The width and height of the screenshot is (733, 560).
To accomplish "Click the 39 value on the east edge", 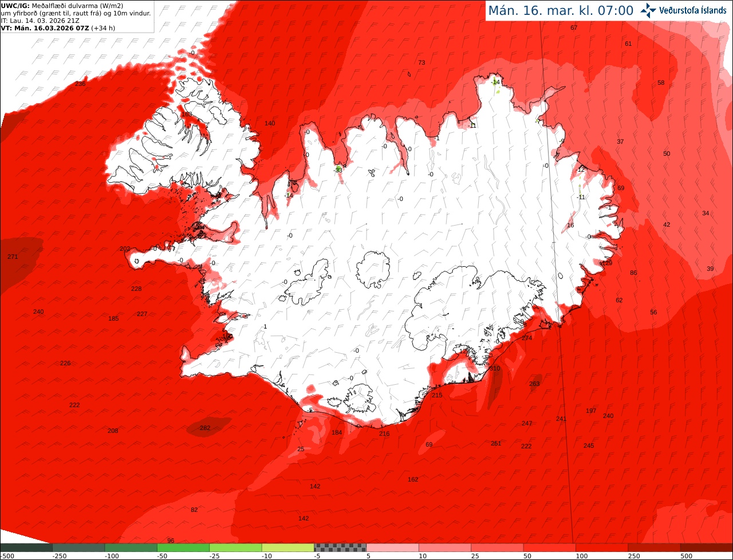I will click(x=710, y=269).
